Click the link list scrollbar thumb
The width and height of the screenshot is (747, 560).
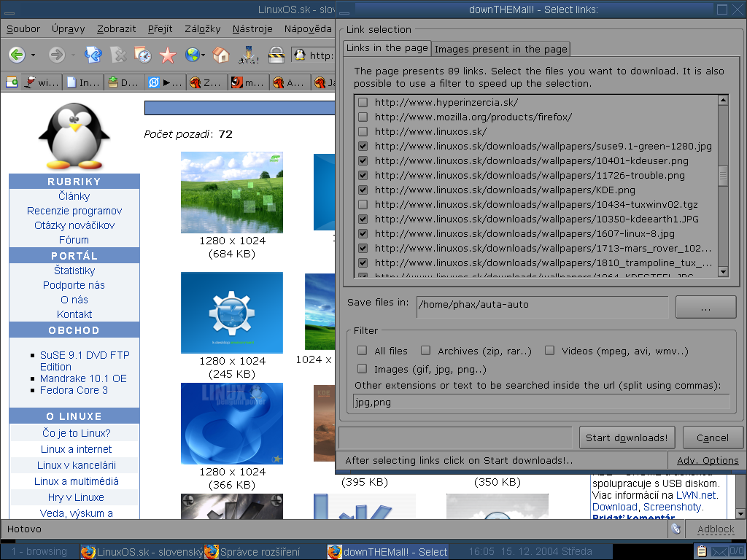[x=723, y=176]
